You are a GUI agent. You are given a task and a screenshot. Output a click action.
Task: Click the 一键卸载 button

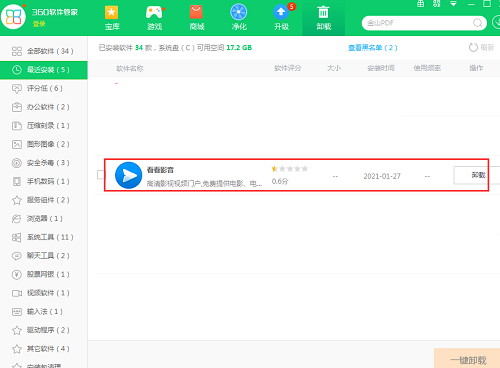coord(467,359)
